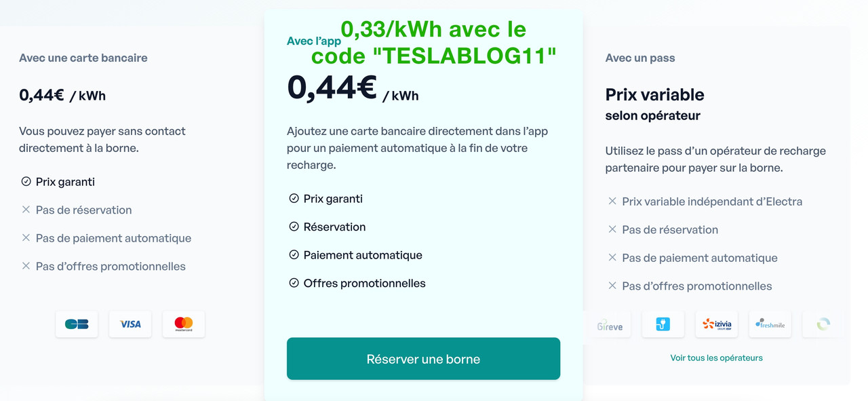The height and width of the screenshot is (401, 868).
Task: Open the Voir tous les opérateurs link
Action: click(716, 358)
